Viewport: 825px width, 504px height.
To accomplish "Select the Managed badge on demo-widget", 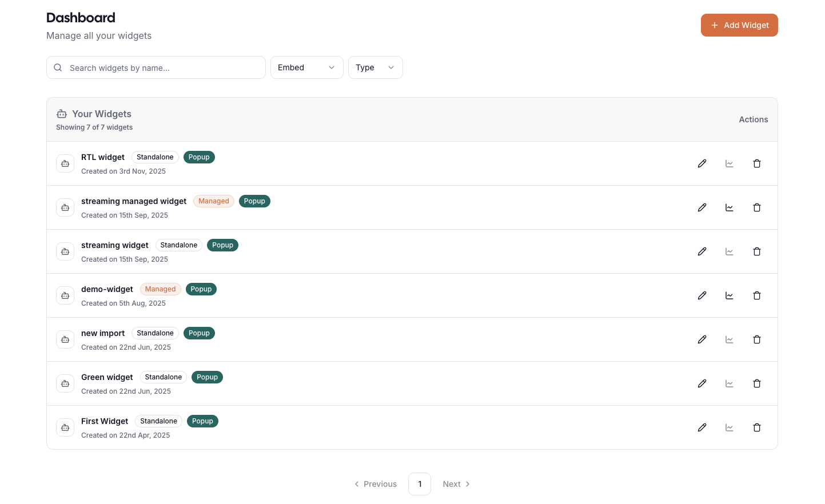I will pos(160,289).
